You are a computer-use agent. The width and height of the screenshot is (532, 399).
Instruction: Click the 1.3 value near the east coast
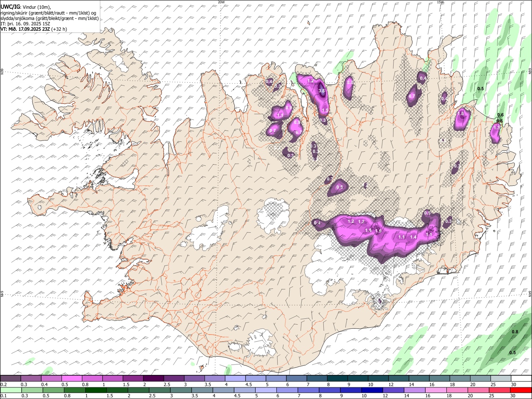click(496, 128)
